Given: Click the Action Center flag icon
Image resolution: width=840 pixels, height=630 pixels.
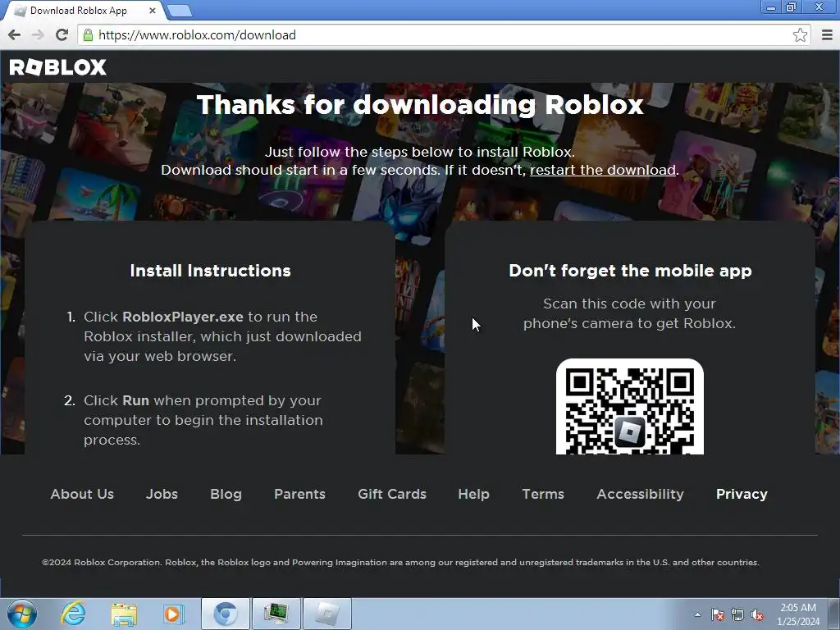Looking at the screenshot, I should [718, 614].
